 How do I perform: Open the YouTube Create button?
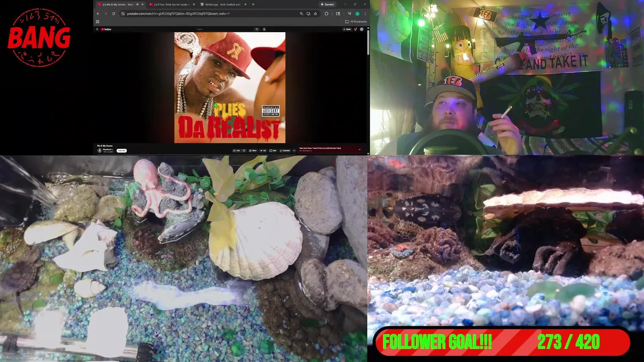pyautogui.click(x=347, y=29)
